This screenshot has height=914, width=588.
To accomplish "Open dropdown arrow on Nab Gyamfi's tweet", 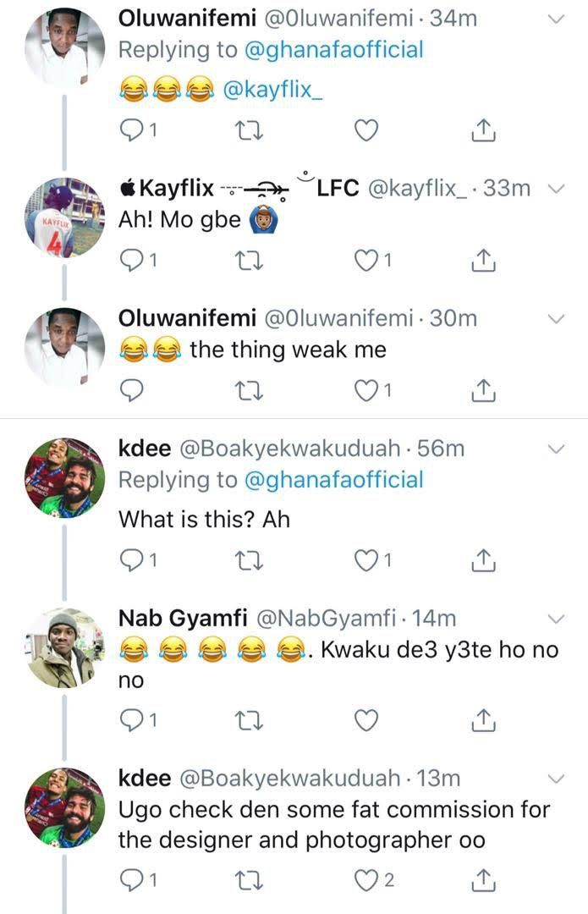I will coord(557,619).
